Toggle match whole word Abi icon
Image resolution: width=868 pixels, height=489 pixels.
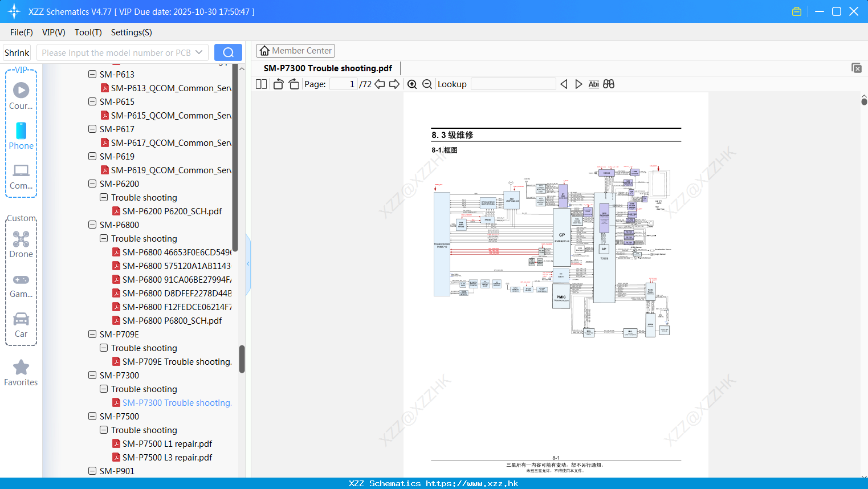click(x=593, y=84)
